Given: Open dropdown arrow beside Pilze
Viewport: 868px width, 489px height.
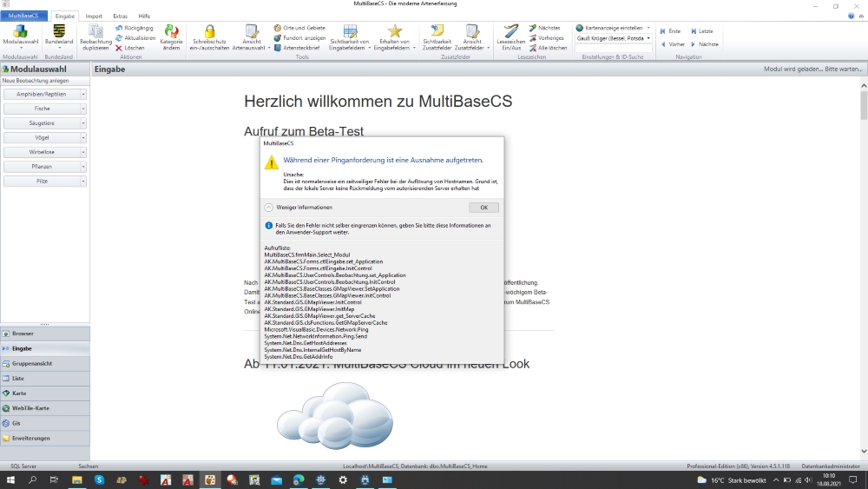Looking at the screenshot, I should click(x=83, y=181).
